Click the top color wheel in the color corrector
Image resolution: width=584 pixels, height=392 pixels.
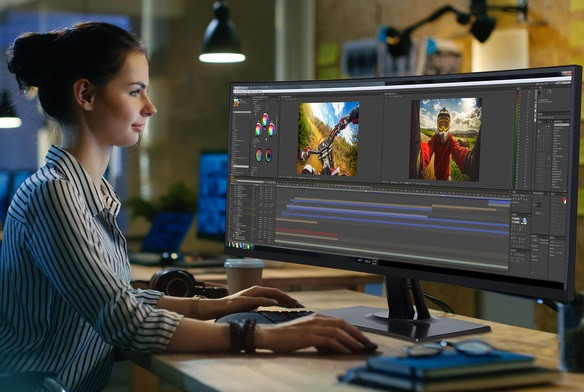point(265,120)
